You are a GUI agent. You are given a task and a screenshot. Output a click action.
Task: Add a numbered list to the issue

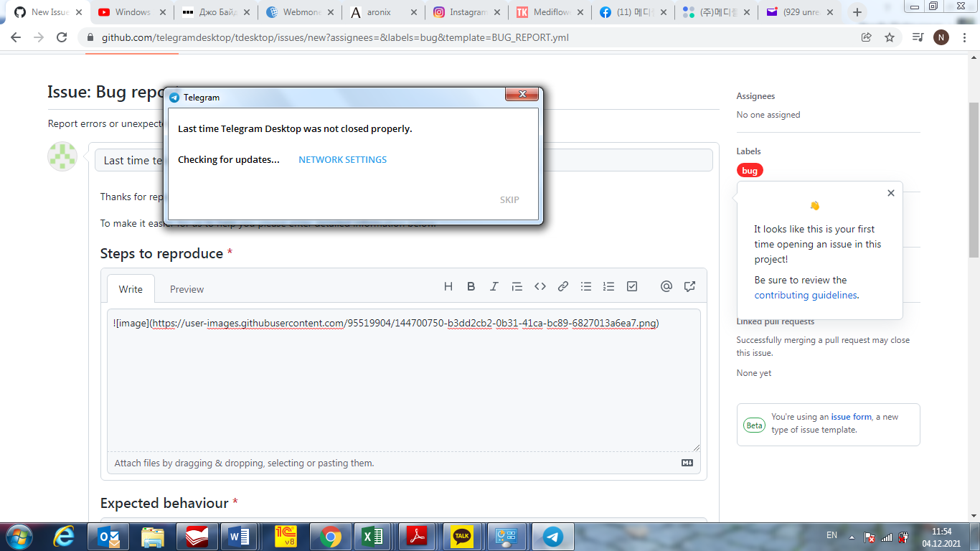pyautogui.click(x=609, y=286)
